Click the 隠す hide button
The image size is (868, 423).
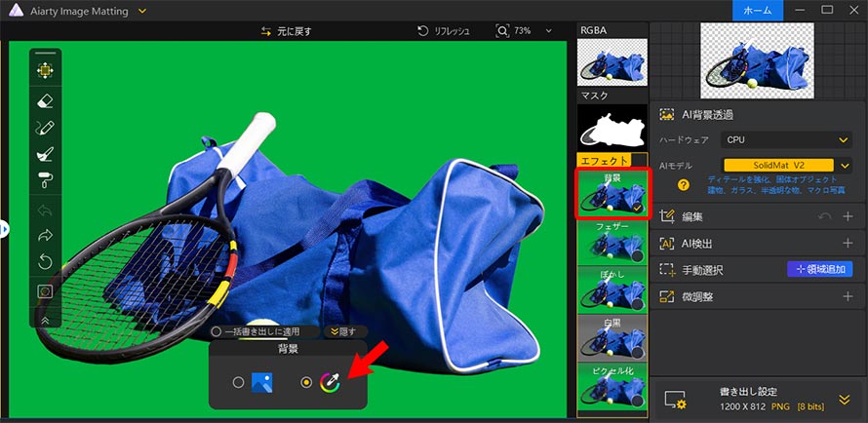click(x=345, y=331)
